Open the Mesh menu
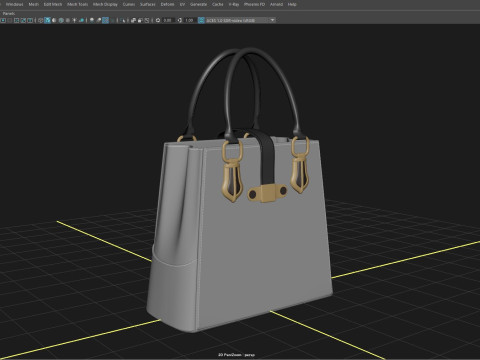The image size is (480, 360). click(34, 4)
